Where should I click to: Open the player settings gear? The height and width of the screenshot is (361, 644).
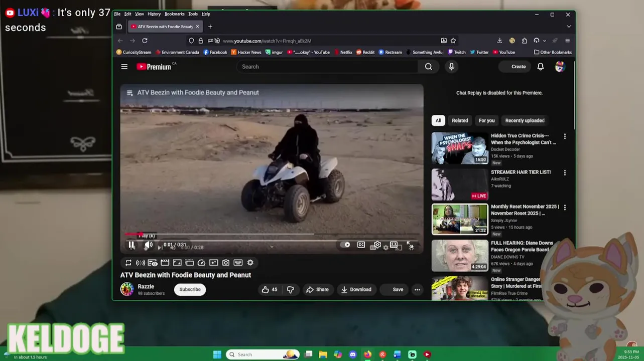[377, 245]
